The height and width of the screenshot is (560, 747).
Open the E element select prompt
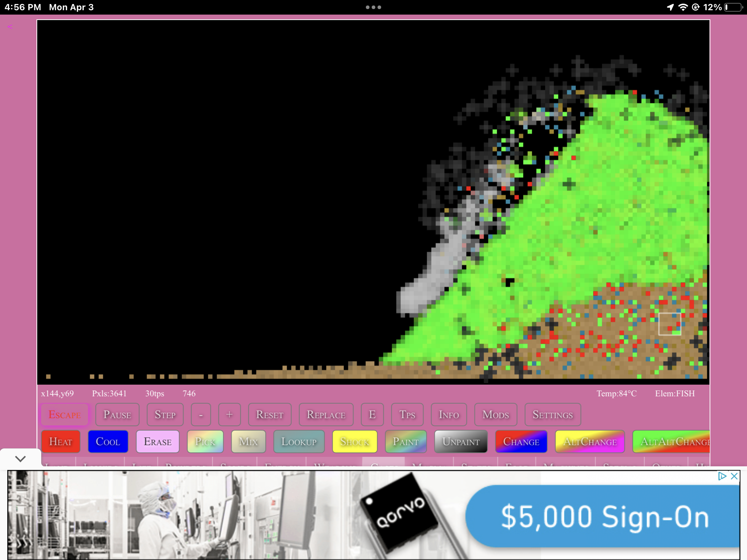pyautogui.click(x=372, y=415)
